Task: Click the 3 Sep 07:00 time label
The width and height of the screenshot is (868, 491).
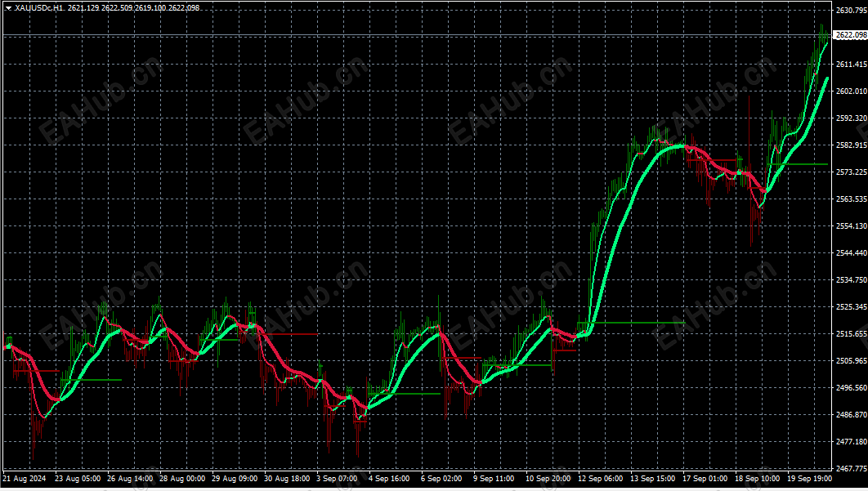Action: pyautogui.click(x=337, y=478)
